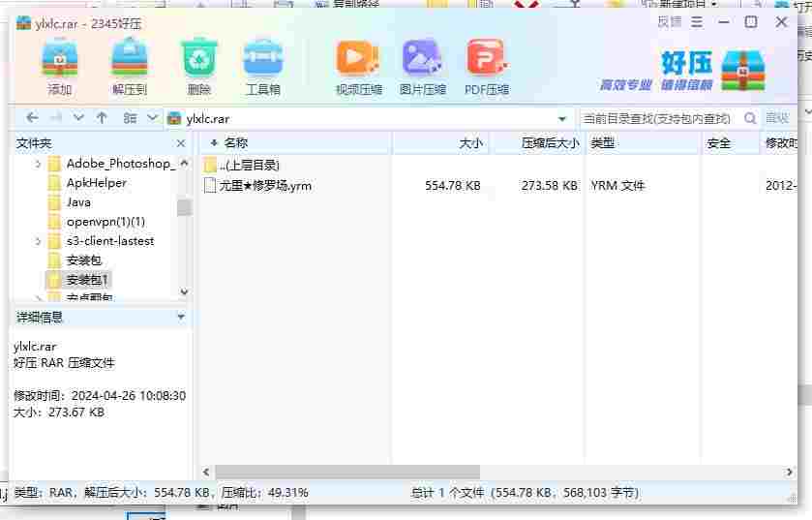Open the 视频压缩 video compression tool

(x=358, y=68)
